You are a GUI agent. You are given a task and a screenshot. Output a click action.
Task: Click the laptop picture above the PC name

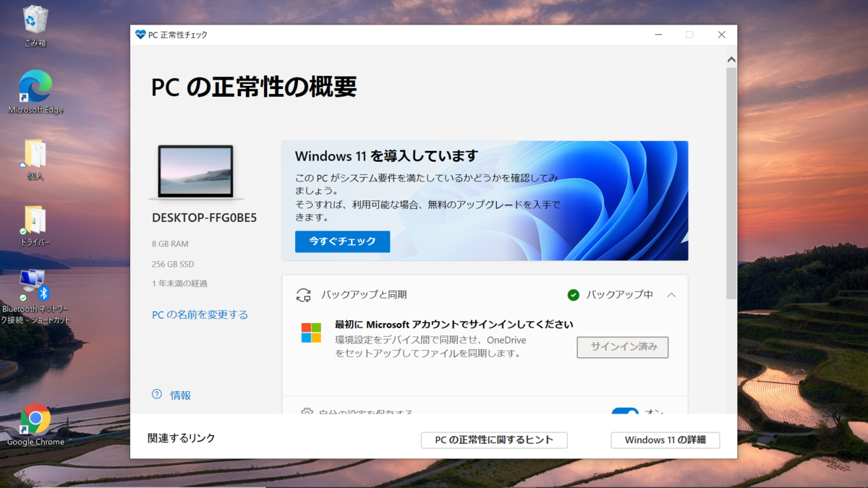pyautogui.click(x=196, y=172)
